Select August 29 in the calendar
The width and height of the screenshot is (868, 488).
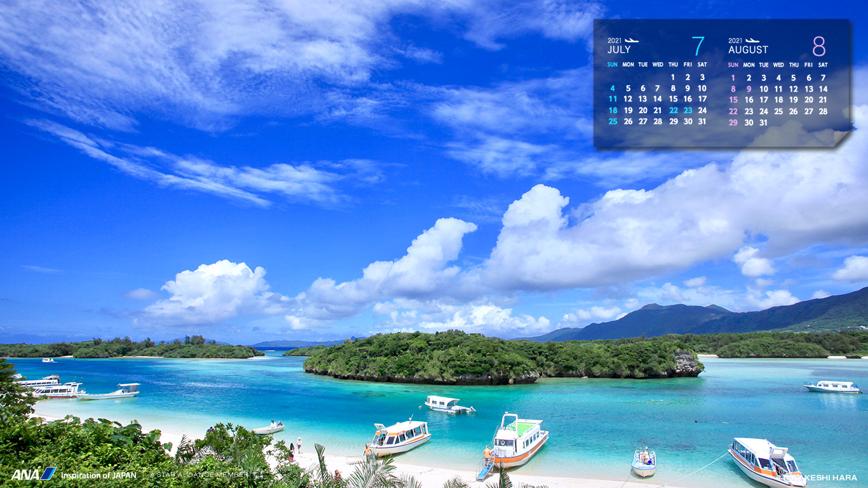[733, 123]
